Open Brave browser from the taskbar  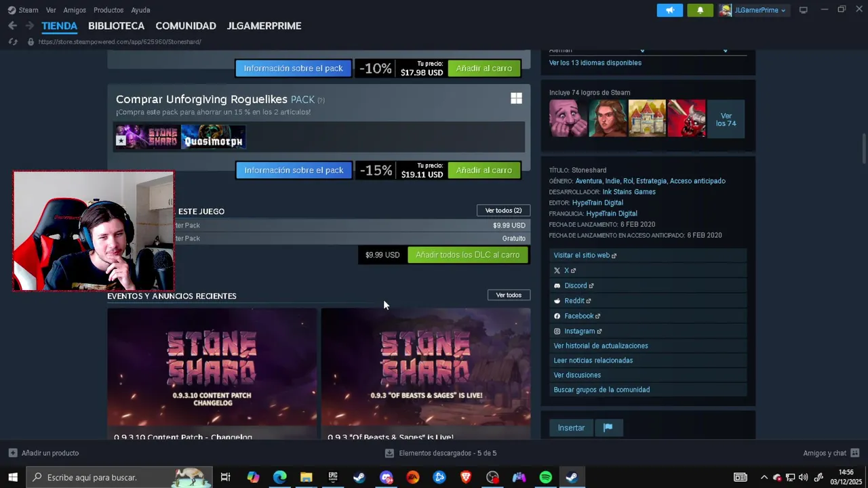click(466, 477)
